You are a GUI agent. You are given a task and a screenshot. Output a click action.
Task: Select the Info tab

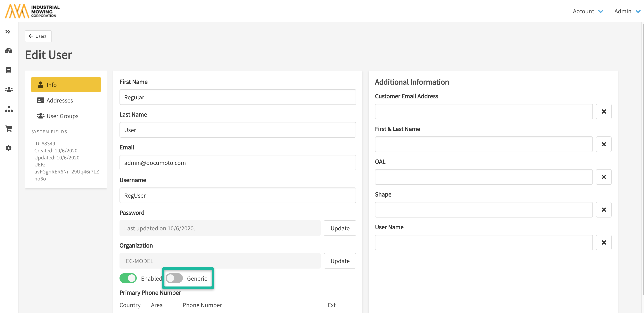pyautogui.click(x=66, y=85)
